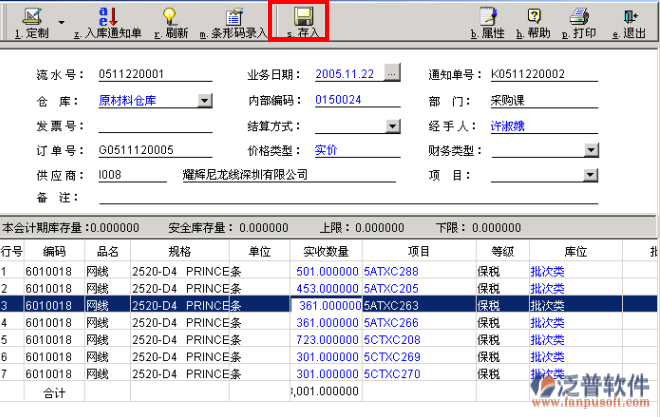Expand the arrow beside 定制
Image resolution: width=660 pixels, height=417 pixels.
pos(61,22)
